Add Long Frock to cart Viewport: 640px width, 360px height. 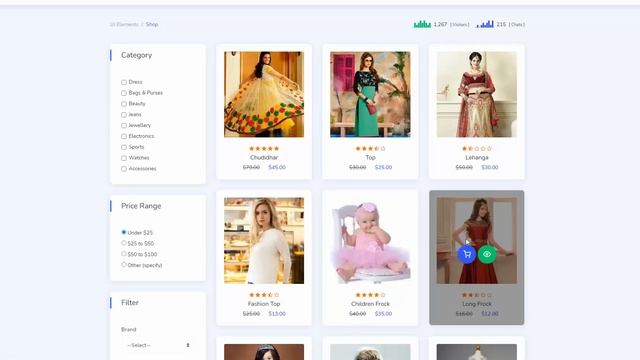point(467,254)
